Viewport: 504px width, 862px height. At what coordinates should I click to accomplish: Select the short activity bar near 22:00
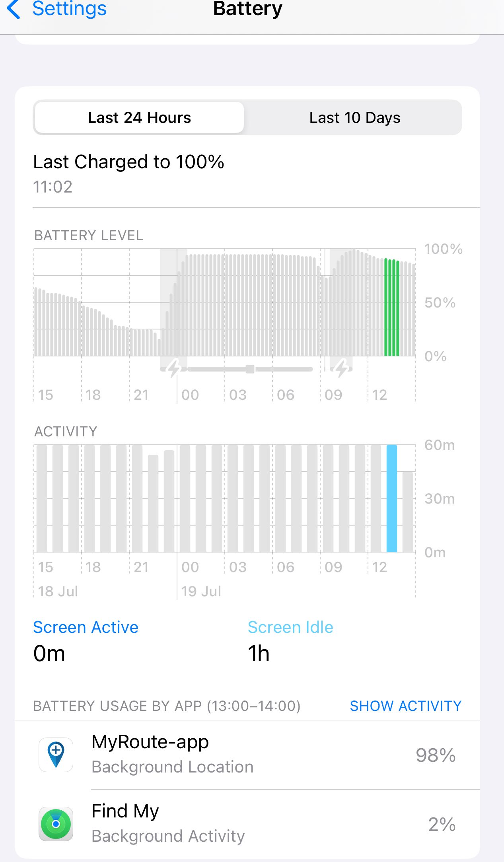[153, 503]
